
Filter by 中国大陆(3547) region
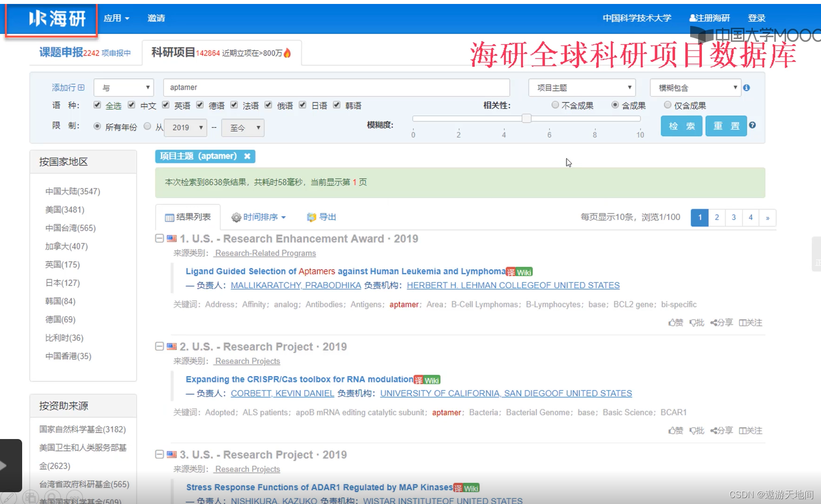[x=73, y=191]
